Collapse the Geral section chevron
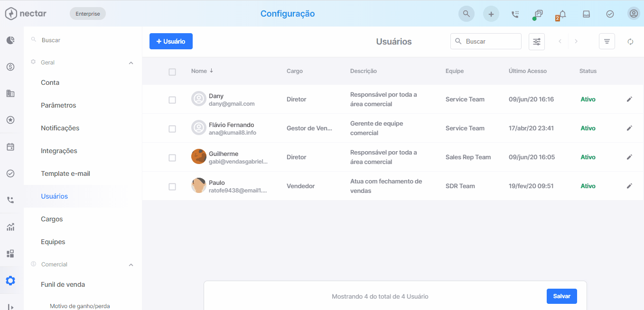 click(x=131, y=63)
